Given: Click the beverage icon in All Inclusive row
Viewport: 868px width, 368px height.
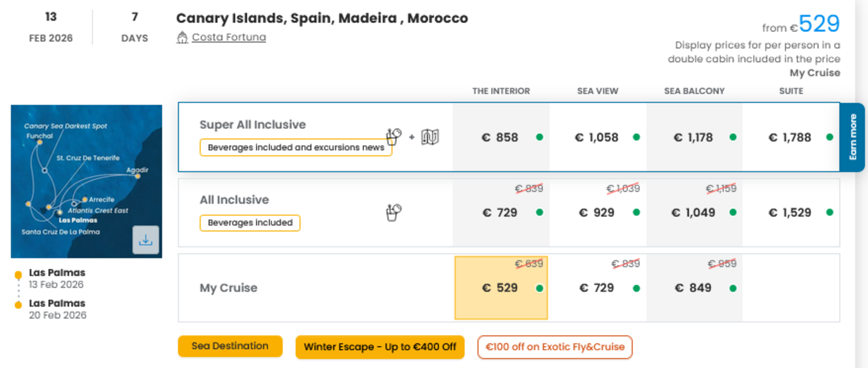Looking at the screenshot, I should click(x=394, y=212).
